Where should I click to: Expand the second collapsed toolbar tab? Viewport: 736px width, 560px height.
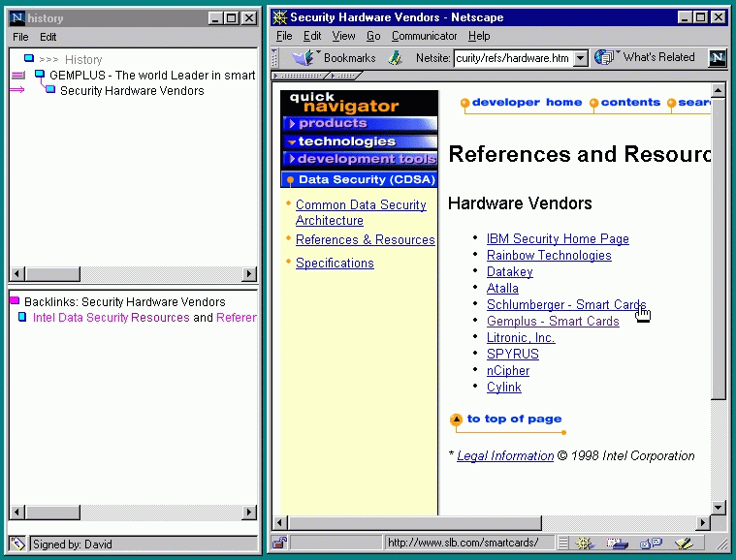point(345,76)
